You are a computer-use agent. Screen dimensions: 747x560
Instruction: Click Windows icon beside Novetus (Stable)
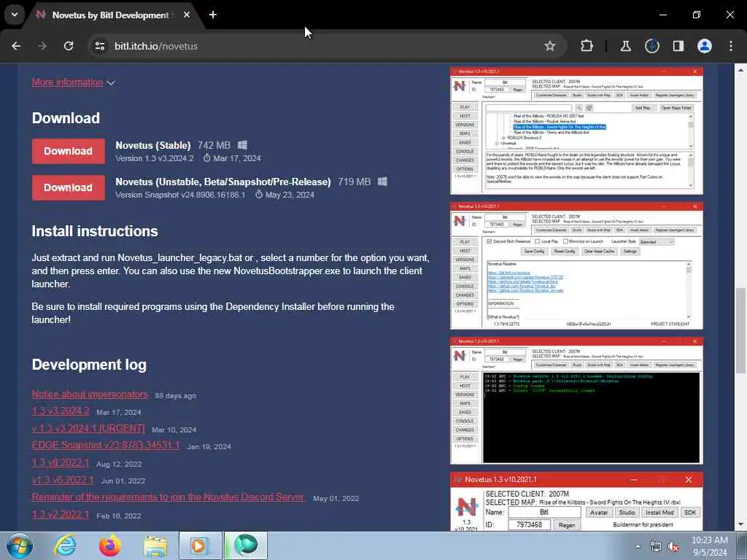coord(242,145)
